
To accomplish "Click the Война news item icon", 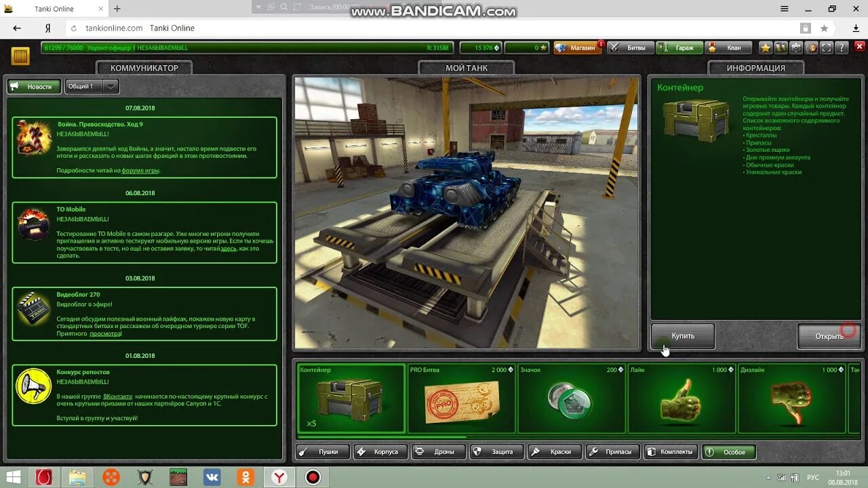I will (34, 138).
